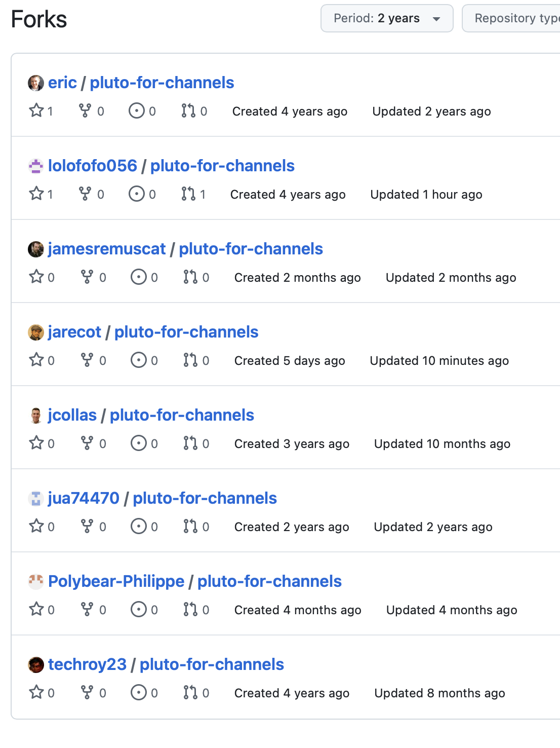Open the eric user profile link

click(62, 83)
